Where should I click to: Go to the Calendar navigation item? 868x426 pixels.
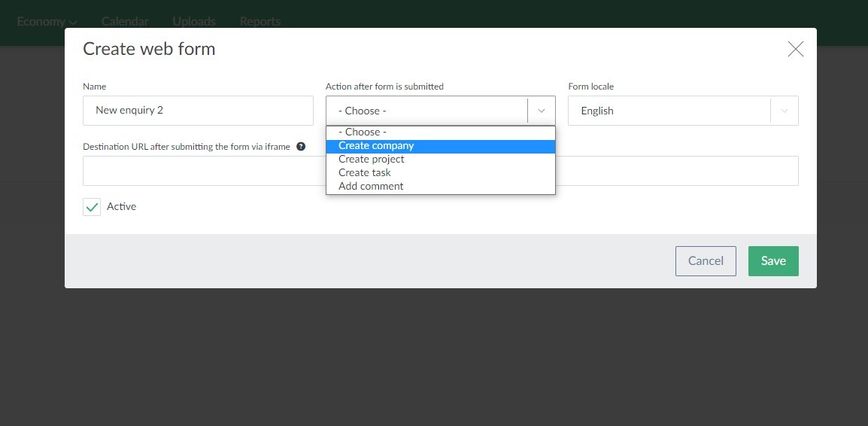125,21
